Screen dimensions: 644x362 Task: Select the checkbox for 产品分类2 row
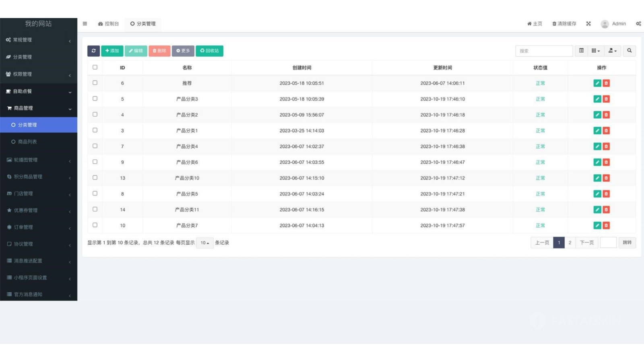pyautogui.click(x=95, y=114)
